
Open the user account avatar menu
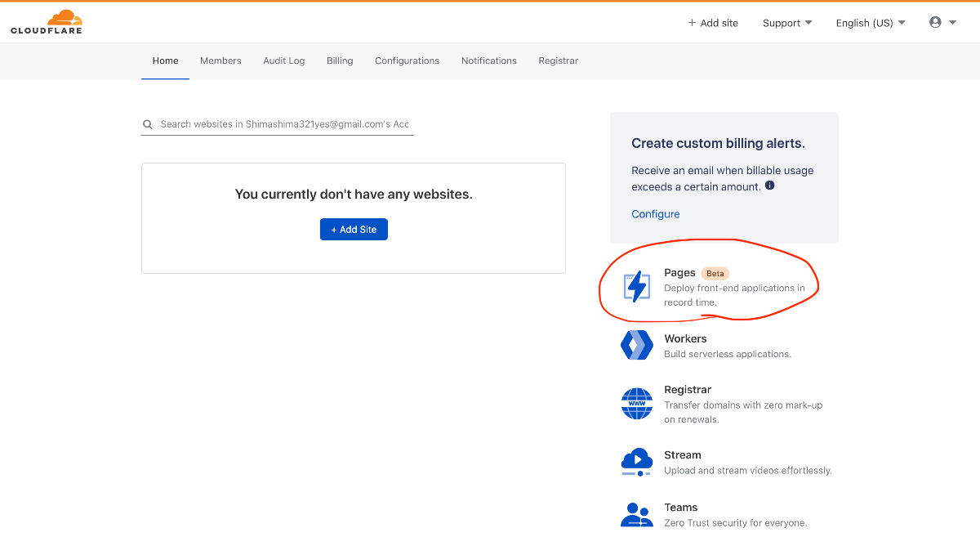click(x=942, y=23)
